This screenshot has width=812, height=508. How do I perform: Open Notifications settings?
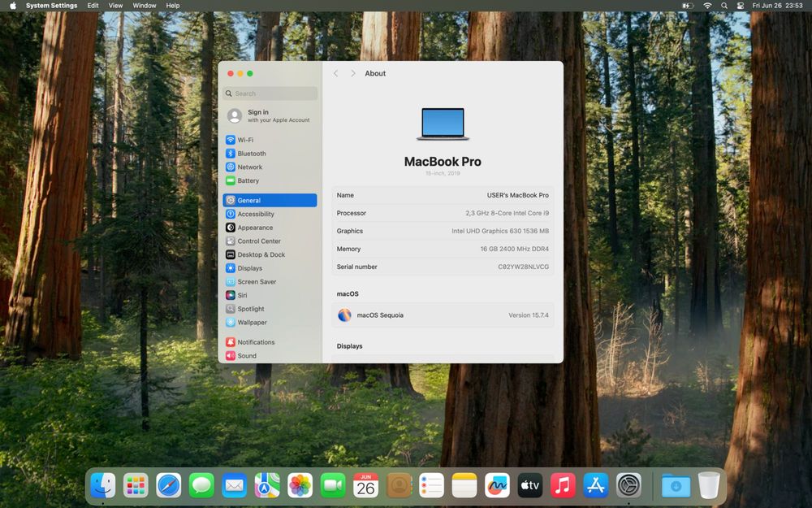(270, 342)
